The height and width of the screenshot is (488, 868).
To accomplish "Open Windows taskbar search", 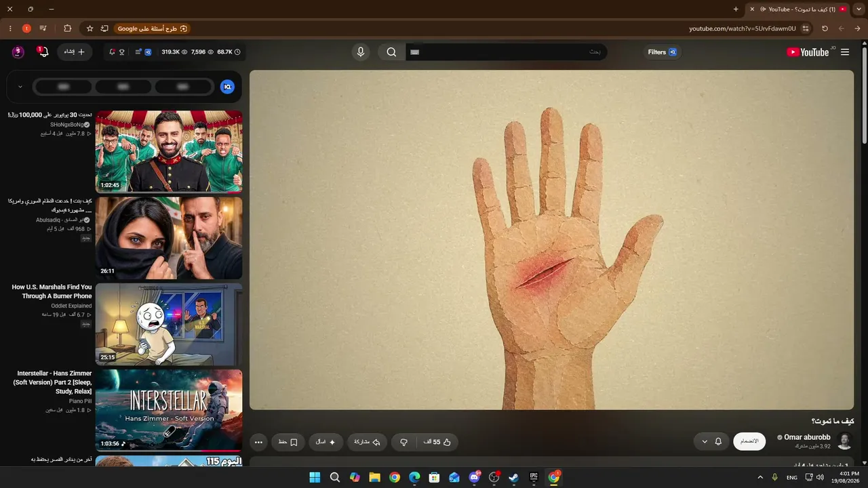I will [x=335, y=477].
